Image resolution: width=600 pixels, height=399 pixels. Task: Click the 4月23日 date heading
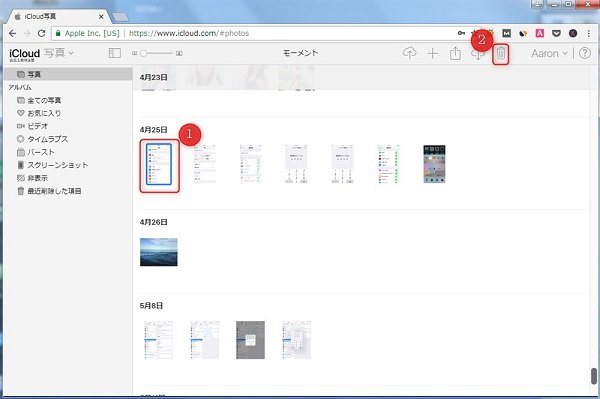[153, 77]
